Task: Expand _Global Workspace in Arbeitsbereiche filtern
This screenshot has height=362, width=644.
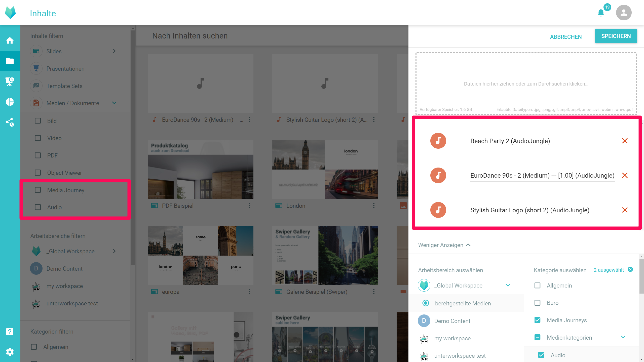Action: click(x=114, y=251)
